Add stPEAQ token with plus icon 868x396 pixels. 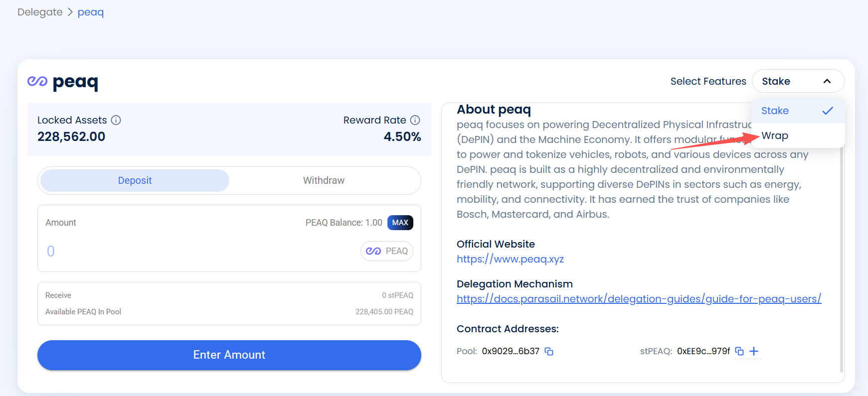[754, 351]
